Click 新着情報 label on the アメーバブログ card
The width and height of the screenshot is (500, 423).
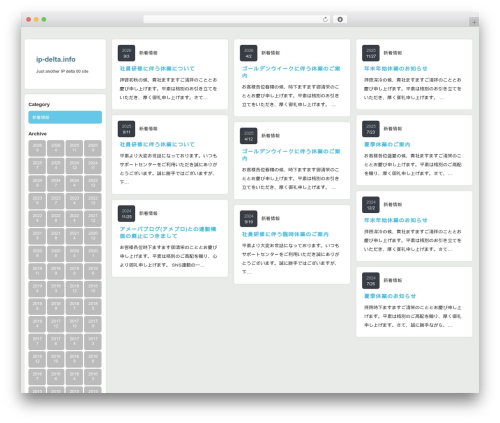(x=148, y=213)
